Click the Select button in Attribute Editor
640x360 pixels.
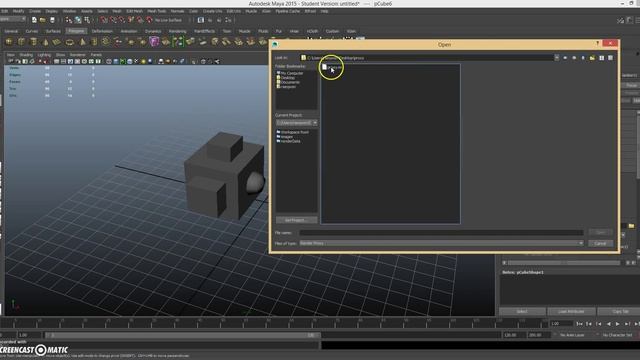(x=522, y=311)
